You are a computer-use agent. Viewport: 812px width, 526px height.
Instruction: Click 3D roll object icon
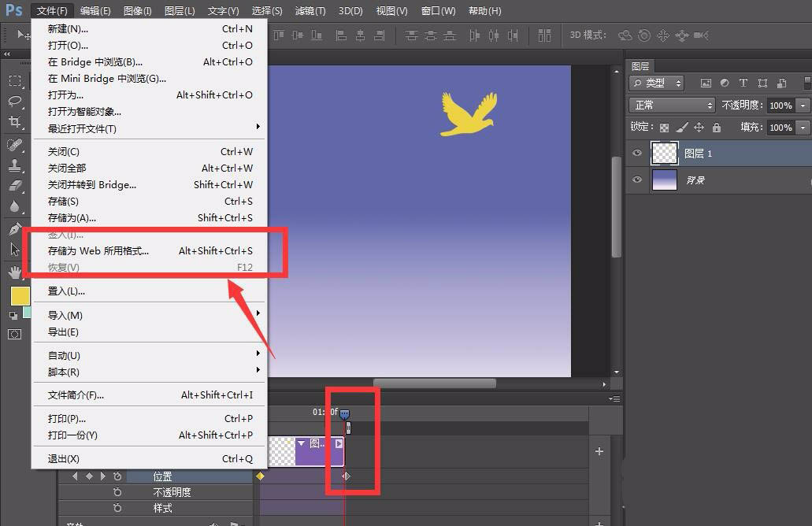[x=644, y=35]
